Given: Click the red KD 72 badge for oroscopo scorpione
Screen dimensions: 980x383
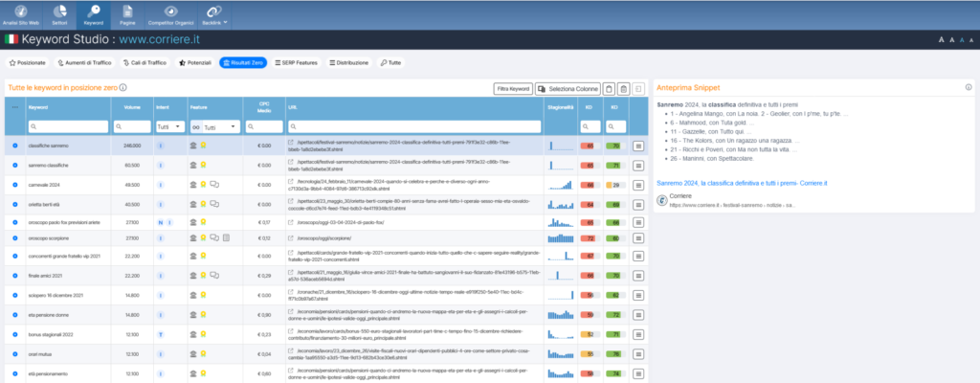Looking at the screenshot, I should (x=590, y=238).
